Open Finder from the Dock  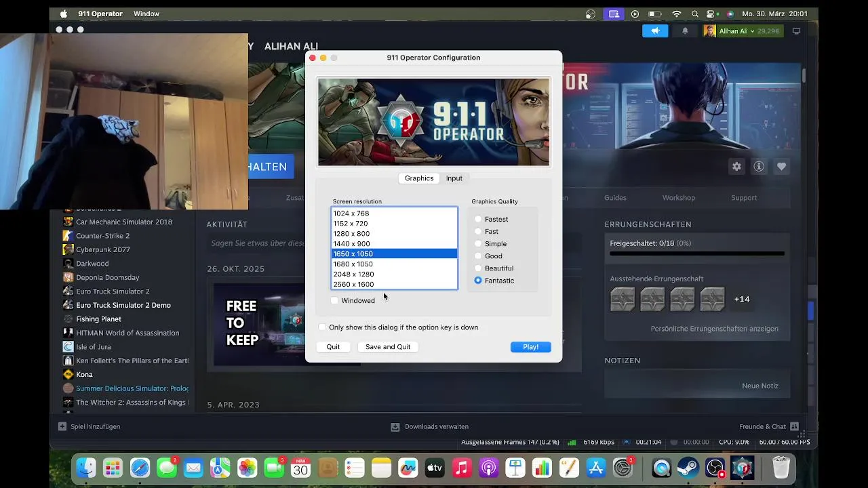pos(86,468)
